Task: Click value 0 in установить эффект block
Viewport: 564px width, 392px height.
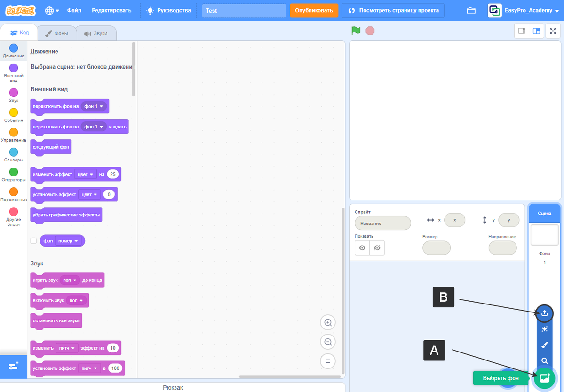Action: (x=109, y=195)
